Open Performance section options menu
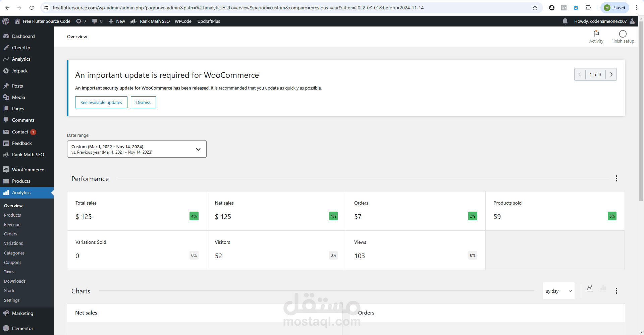 (x=616, y=178)
